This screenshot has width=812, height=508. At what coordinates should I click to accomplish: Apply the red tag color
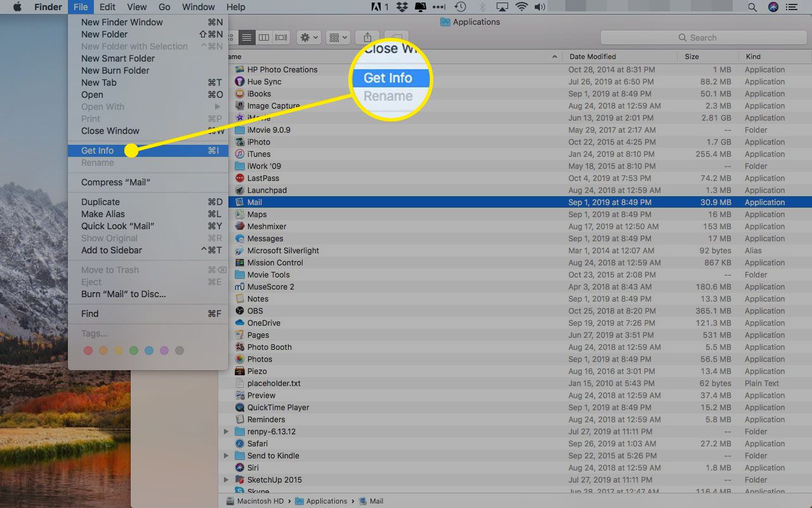[88, 351]
